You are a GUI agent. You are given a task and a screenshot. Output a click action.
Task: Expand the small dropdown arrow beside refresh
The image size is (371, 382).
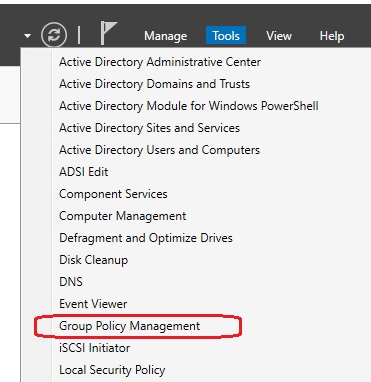pyautogui.click(x=28, y=35)
